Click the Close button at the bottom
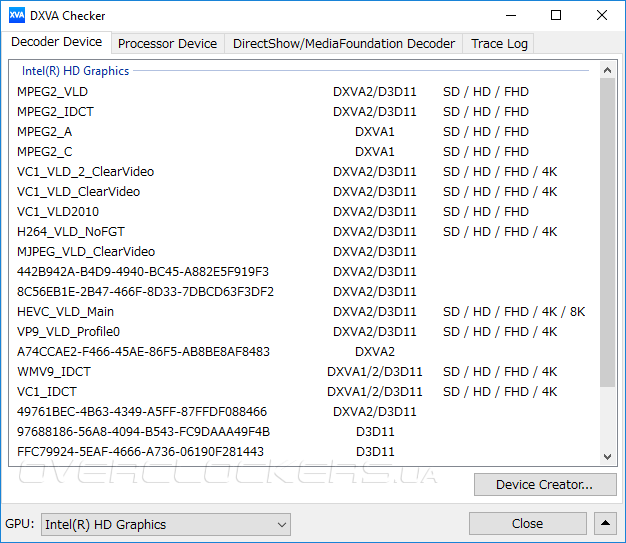 point(527,523)
